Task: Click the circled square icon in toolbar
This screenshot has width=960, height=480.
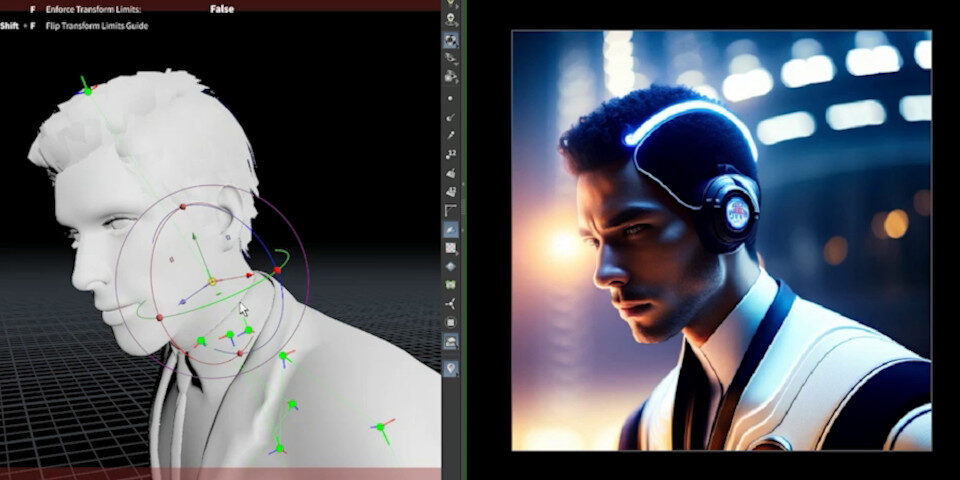Action: click(x=451, y=322)
